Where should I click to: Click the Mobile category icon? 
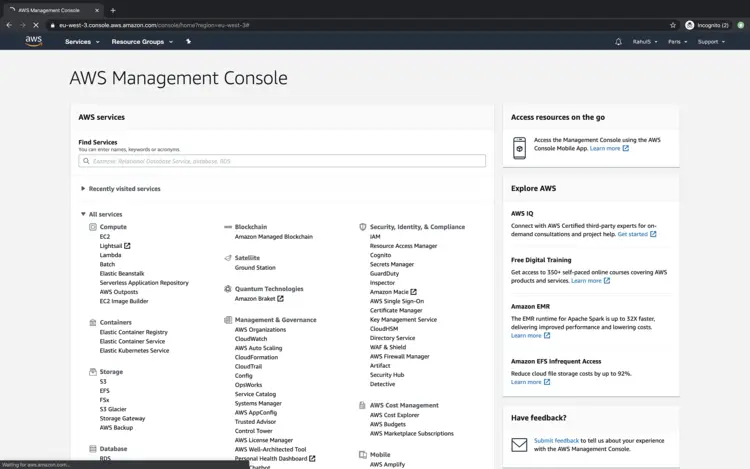pos(363,455)
